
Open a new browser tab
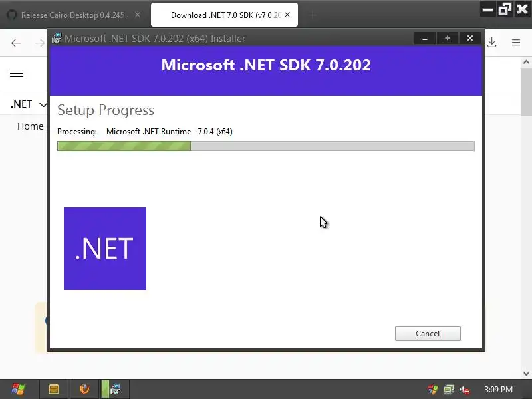pyautogui.click(x=313, y=15)
